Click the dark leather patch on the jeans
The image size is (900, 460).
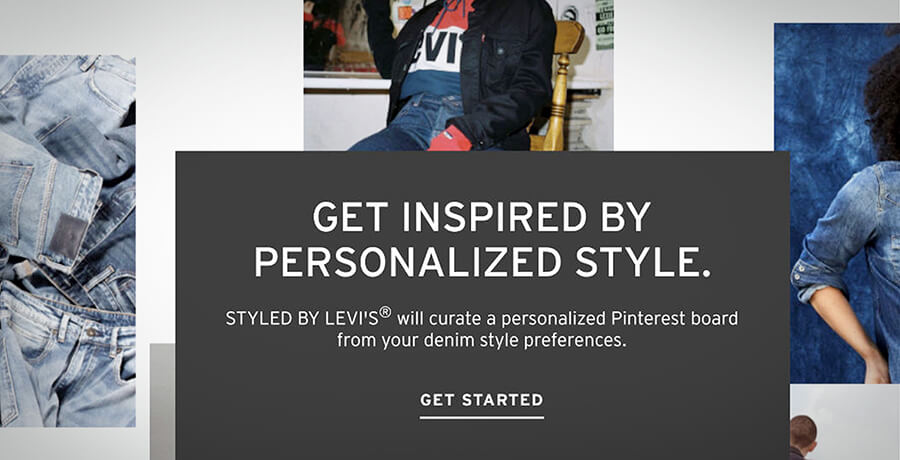68,236
